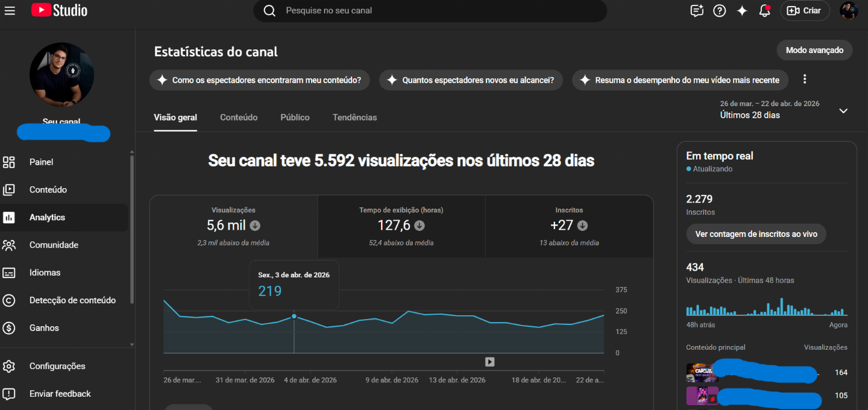The image size is (868, 410).
Task: Open the top video thumbnail with 164 views
Action: [702, 373]
